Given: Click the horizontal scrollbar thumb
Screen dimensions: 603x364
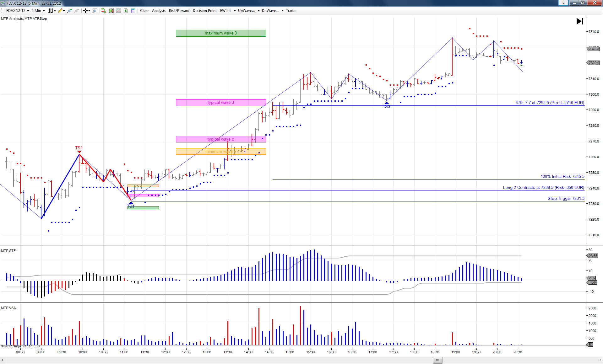Looking at the screenshot, I should click(437, 360).
